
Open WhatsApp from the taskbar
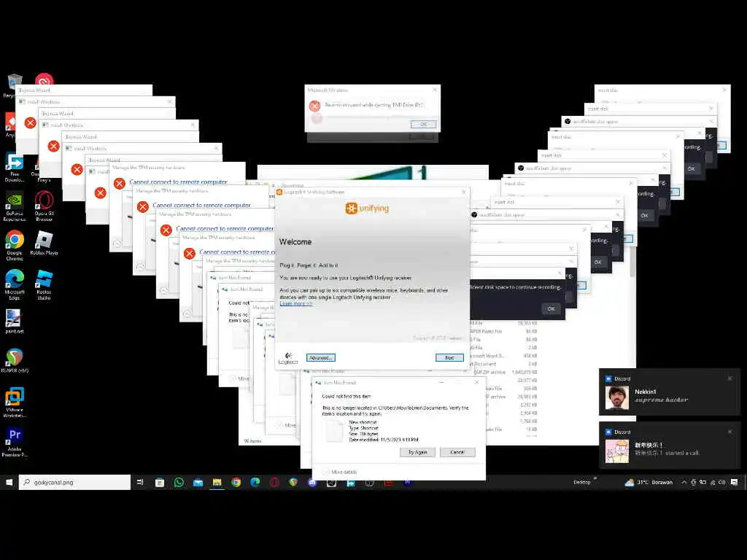tap(179, 483)
